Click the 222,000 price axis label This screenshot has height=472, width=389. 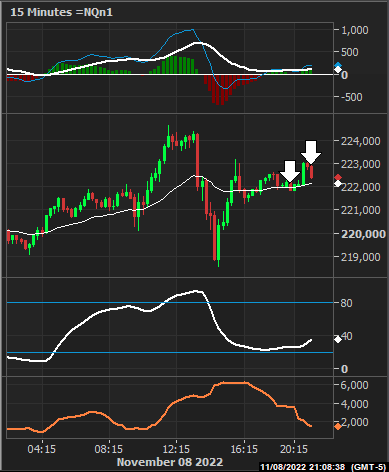point(360,187)
